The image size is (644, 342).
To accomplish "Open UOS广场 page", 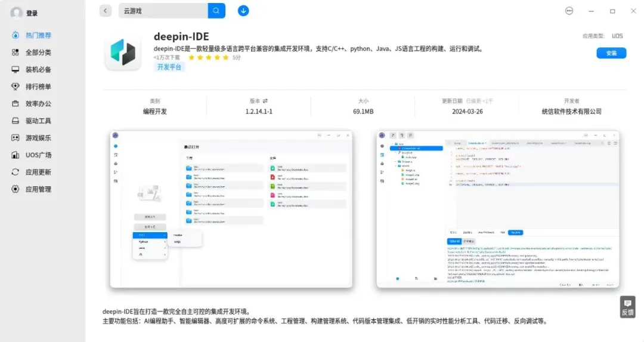I will [38, 155].
